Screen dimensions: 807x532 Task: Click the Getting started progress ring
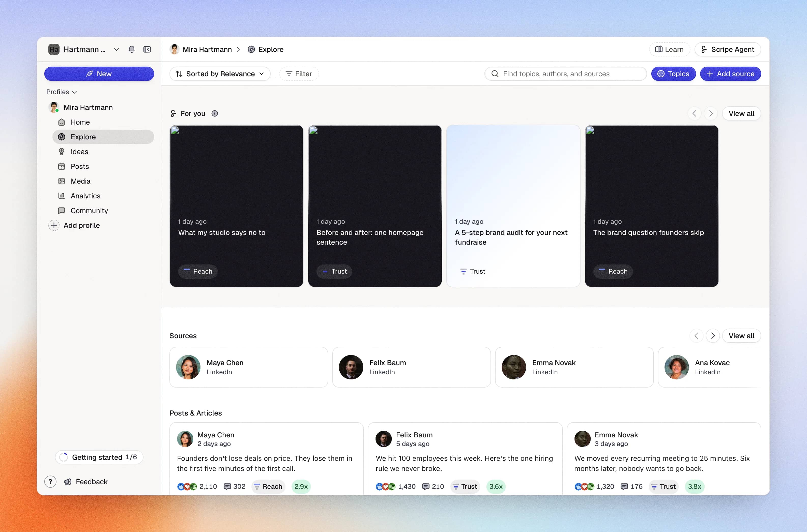(63, 457)
